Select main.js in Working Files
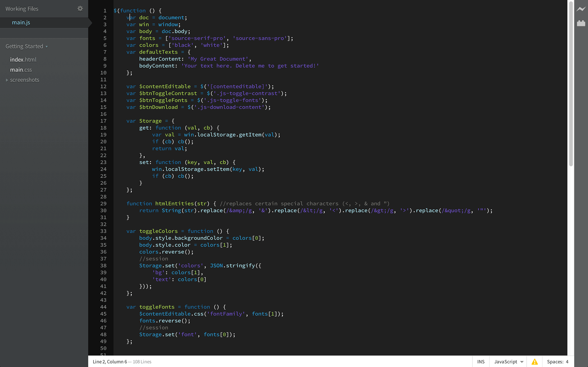The image size is (588, 367). tap(21, 23)
